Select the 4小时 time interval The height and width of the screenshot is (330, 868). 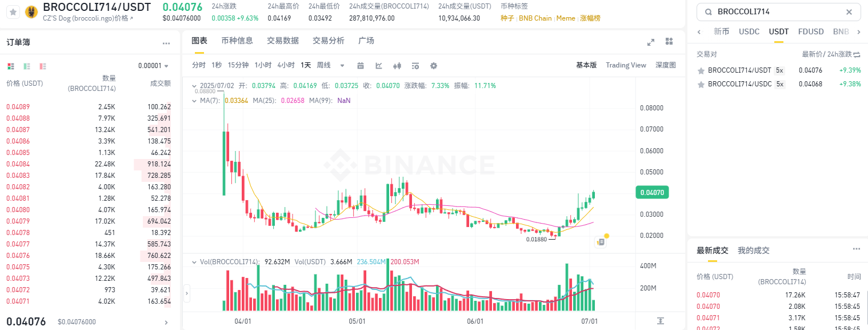click(286, 65)
